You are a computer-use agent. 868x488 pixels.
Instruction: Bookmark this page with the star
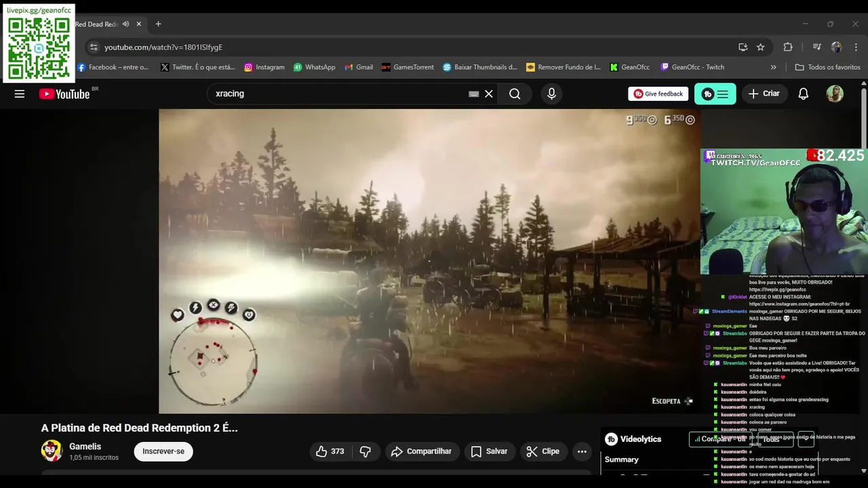point(761,47)
